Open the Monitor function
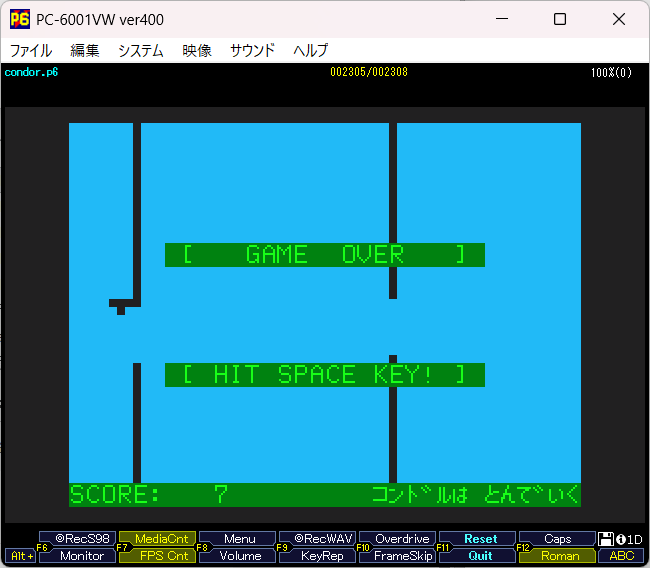The width and height of the screenshot is (650, 568). pos(81,556)
